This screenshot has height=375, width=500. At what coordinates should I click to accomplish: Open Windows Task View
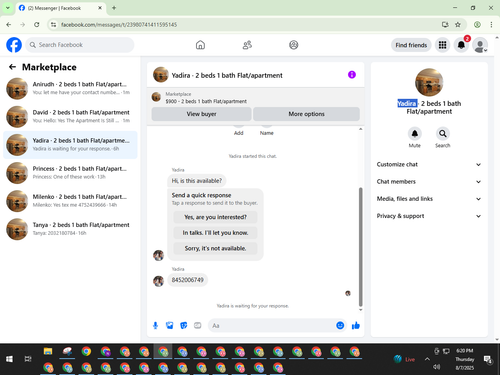(28, 359)
